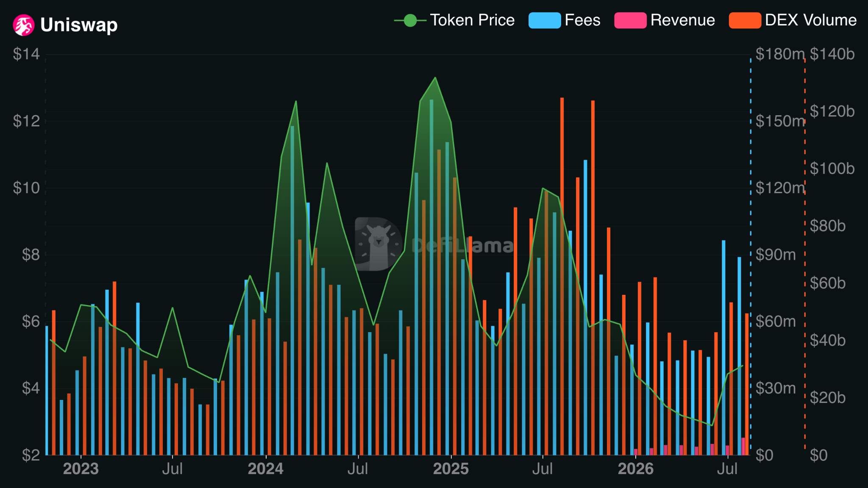Viewport: 868px width, 488px height.
Task: Click the DEX Volume legend label
Action: coord(811,20)
